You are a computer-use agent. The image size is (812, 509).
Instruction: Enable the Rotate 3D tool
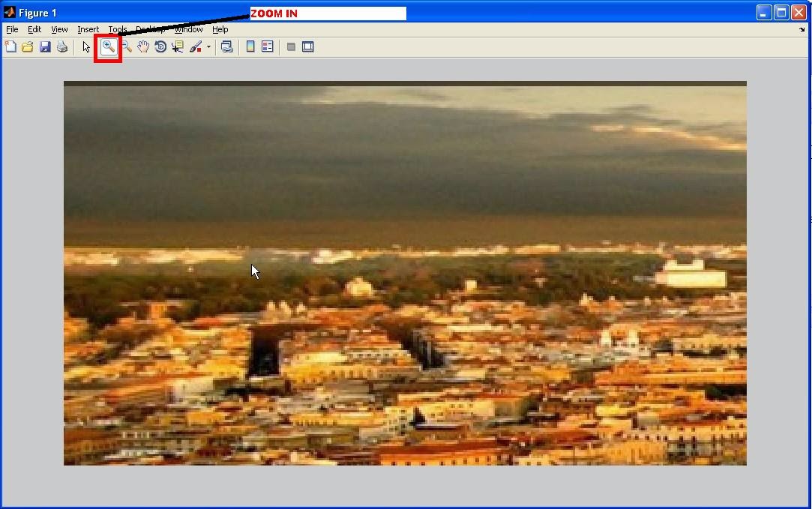click(x=161, y=46)
